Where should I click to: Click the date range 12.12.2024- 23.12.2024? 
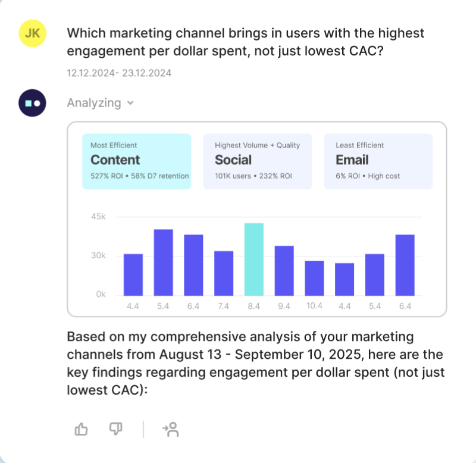pos(119,73)
